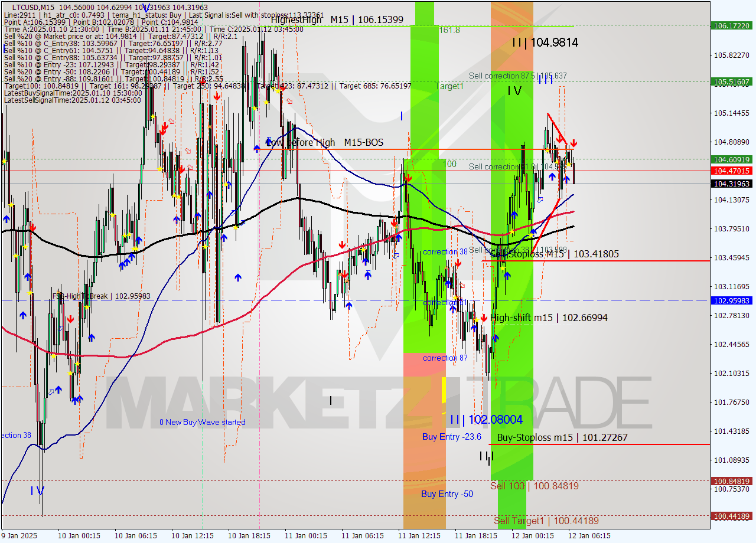
Task: Click the 'Low before High M15-BOS' label
Action: tap(324, 142)
